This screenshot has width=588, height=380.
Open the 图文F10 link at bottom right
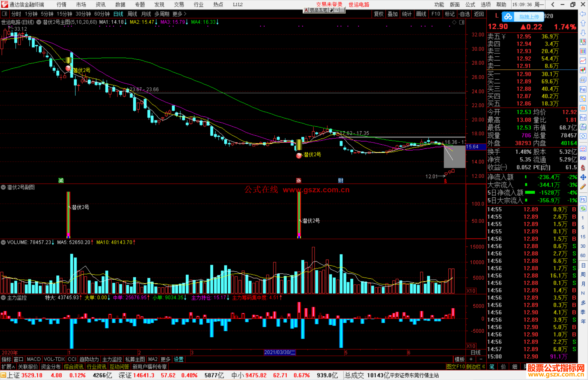[x=456, y=367]
